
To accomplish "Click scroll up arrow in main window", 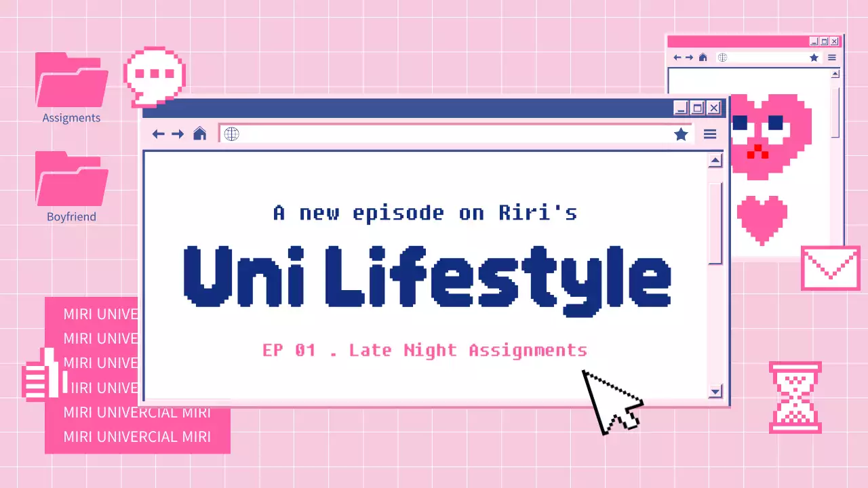I will (x=715, y=161).
